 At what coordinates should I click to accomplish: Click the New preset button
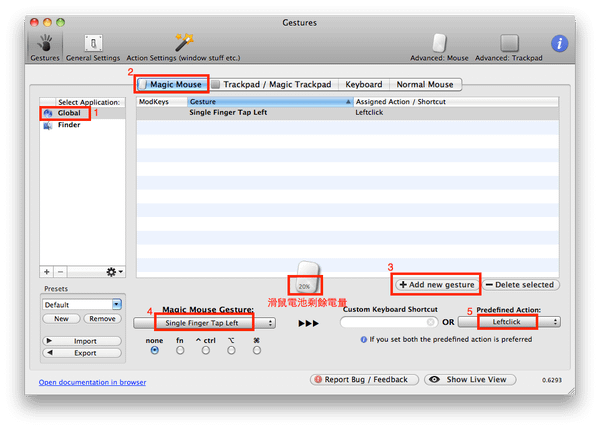[x=61, y=319]
